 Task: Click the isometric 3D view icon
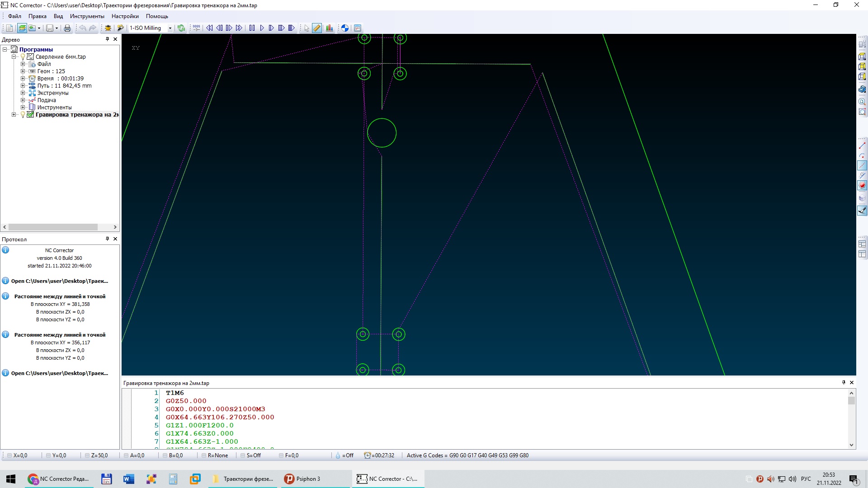(x=862, y=89)
